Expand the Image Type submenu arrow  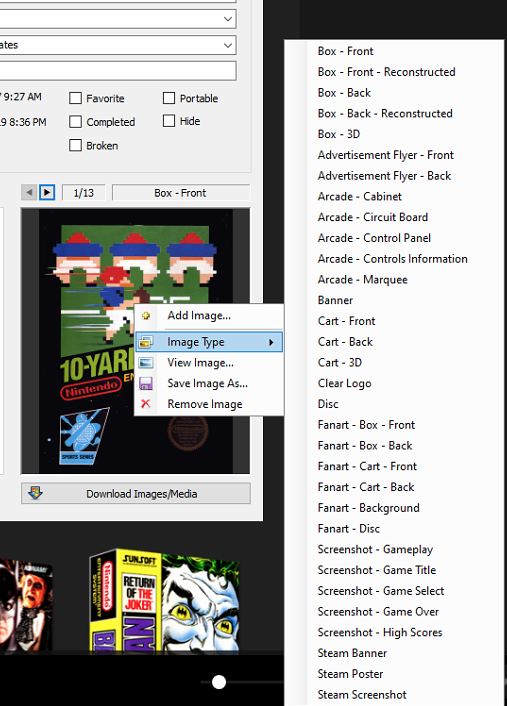pos(271,342)
